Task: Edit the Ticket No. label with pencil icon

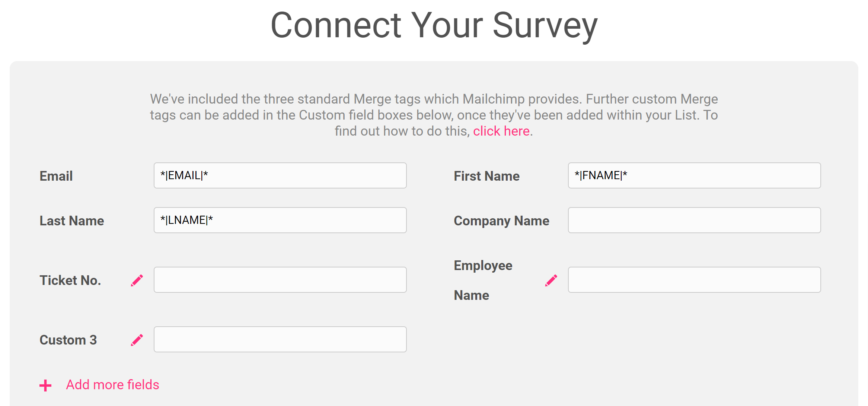Action: 137,280
